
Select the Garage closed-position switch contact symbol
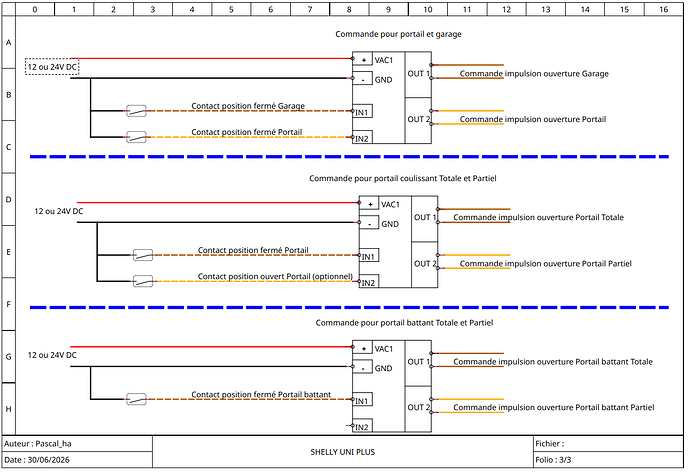[136, 111]
